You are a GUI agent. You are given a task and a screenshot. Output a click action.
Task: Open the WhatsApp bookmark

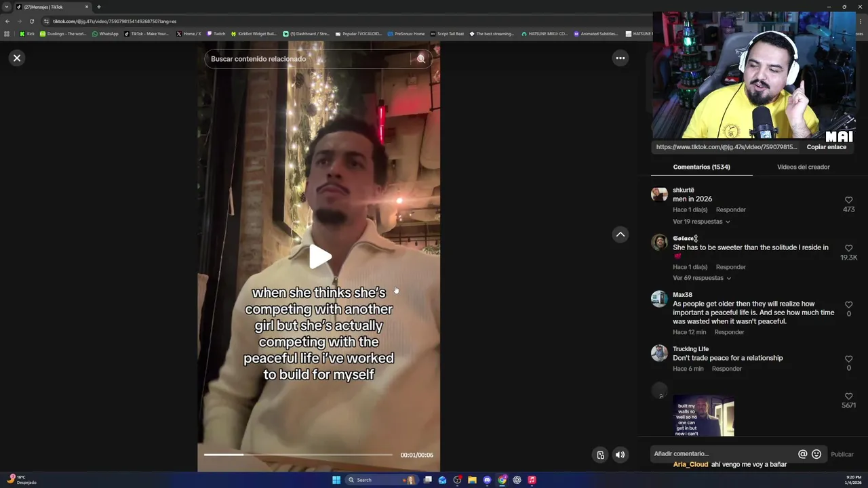click(105, 33)
